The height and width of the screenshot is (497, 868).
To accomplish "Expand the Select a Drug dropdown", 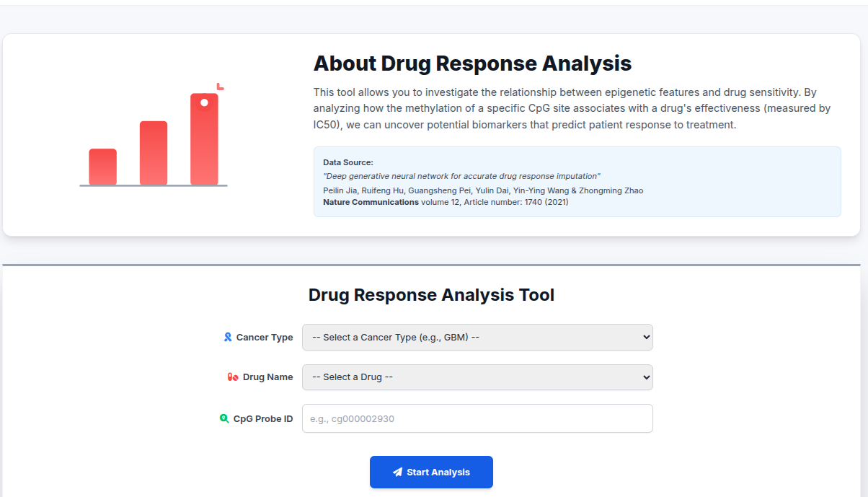I will [x=477, y=377].
